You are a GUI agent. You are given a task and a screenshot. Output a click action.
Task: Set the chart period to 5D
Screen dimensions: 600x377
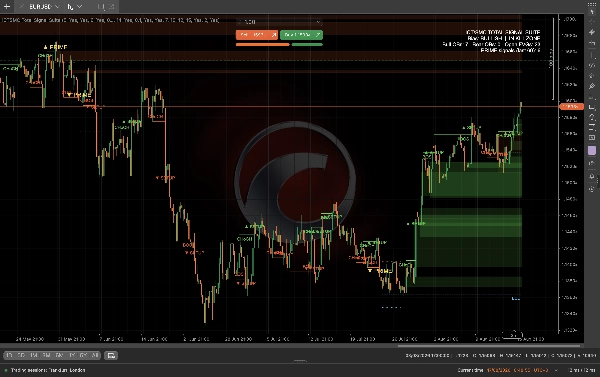tap(21, 356)
